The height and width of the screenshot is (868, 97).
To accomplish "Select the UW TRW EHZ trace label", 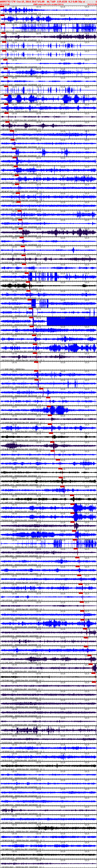I will (x=22, y=183).
